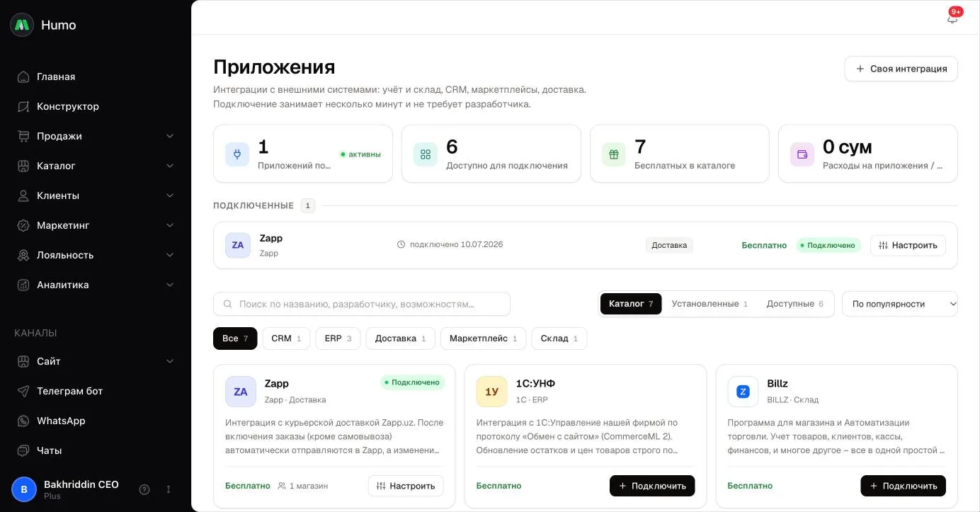Click the Billz app logo icon
The height and width of the screenshot is (512, 980).
(x=743, y=392)
